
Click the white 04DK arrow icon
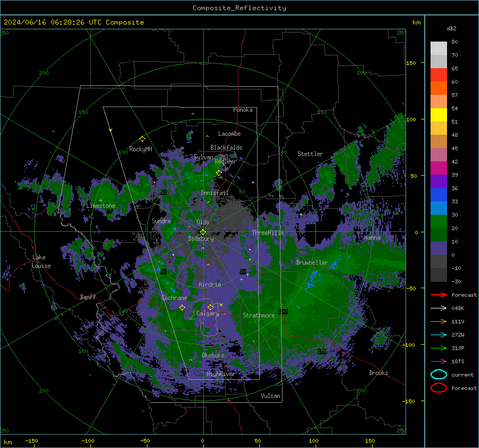(x=439, y=308)
